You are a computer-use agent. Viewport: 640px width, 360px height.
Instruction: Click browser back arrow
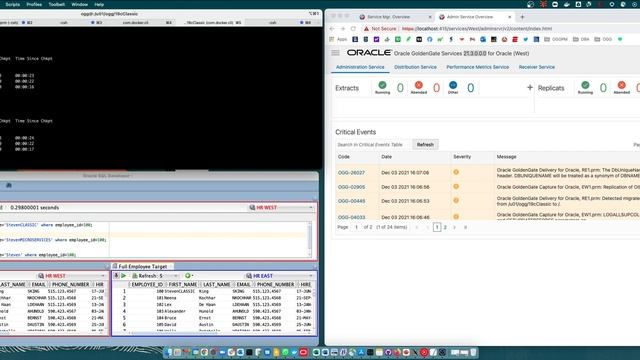coord(332,29)
